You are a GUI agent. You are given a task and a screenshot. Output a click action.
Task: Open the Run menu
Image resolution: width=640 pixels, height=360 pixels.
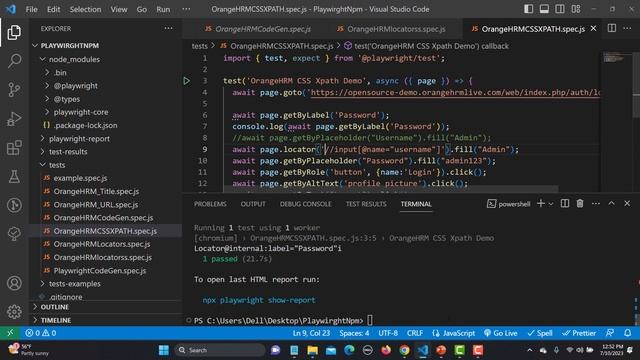click(x=163, y=9)
